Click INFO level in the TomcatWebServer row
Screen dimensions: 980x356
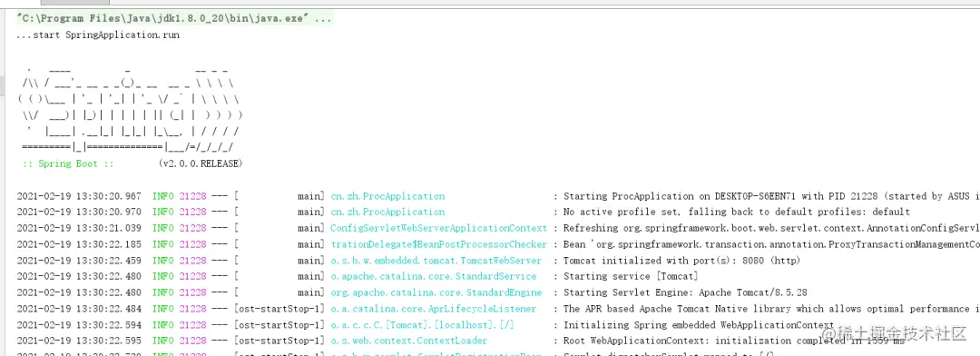163,261
